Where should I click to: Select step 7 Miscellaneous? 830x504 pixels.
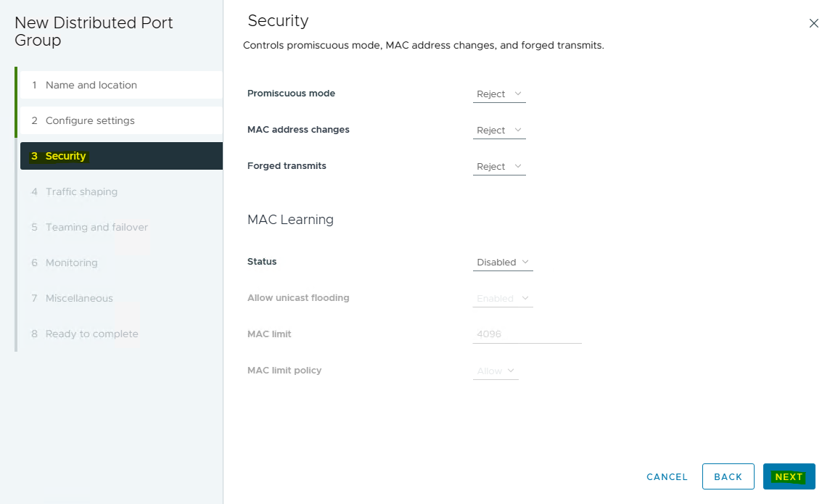pos(121,298)
